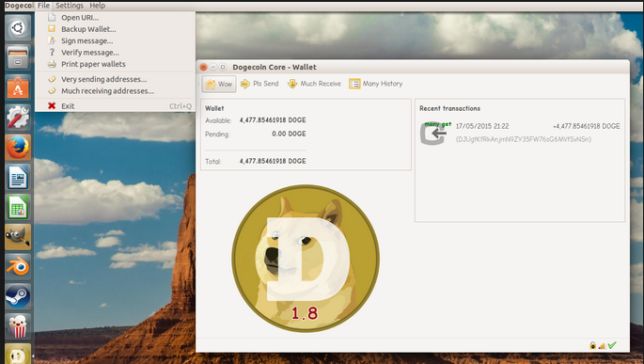Open Ubuntu Software Center dock icon
This screenshot has width=644, height=364.
pos(18,87)
